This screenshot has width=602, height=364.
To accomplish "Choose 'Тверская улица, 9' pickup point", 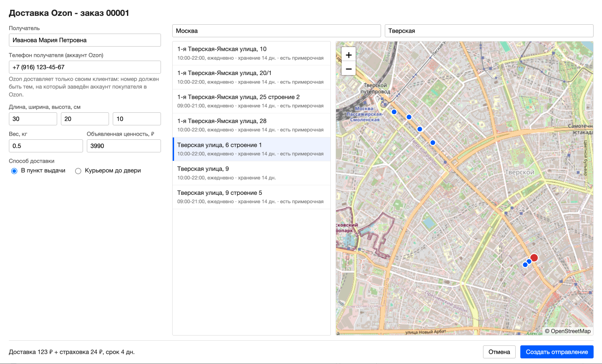I will pos(252,173).
